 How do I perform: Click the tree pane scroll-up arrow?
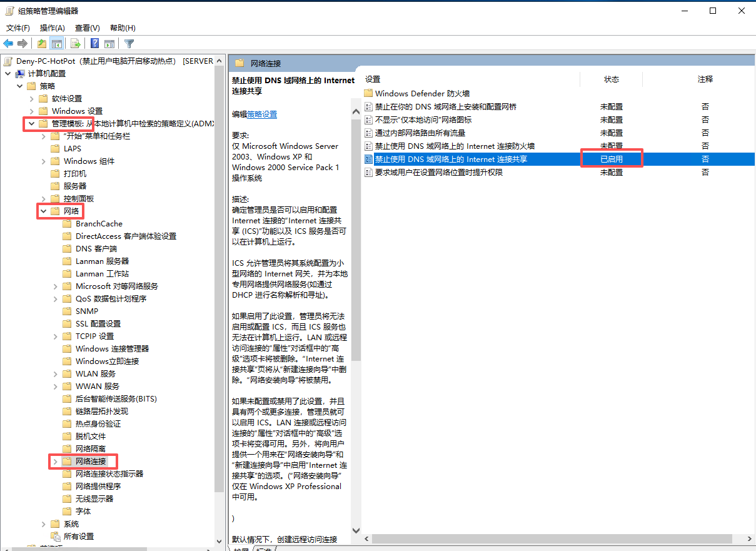(x=219, y=60)
